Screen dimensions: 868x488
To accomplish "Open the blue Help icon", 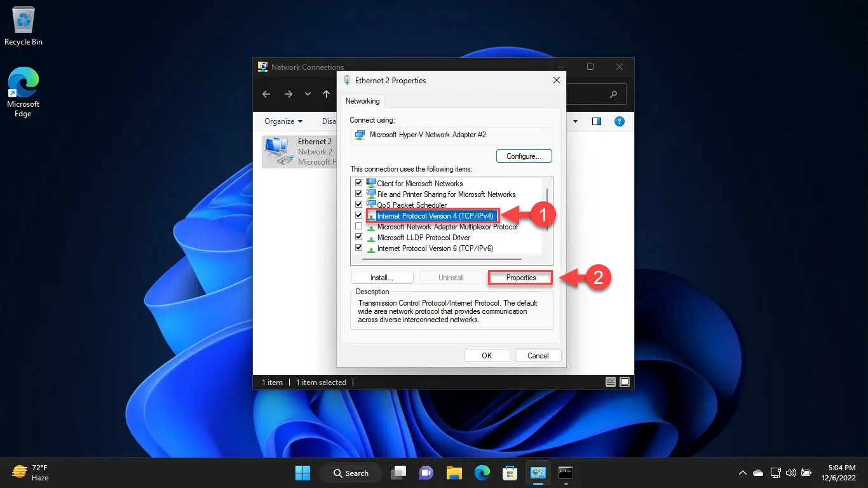I will click(620, 121).
